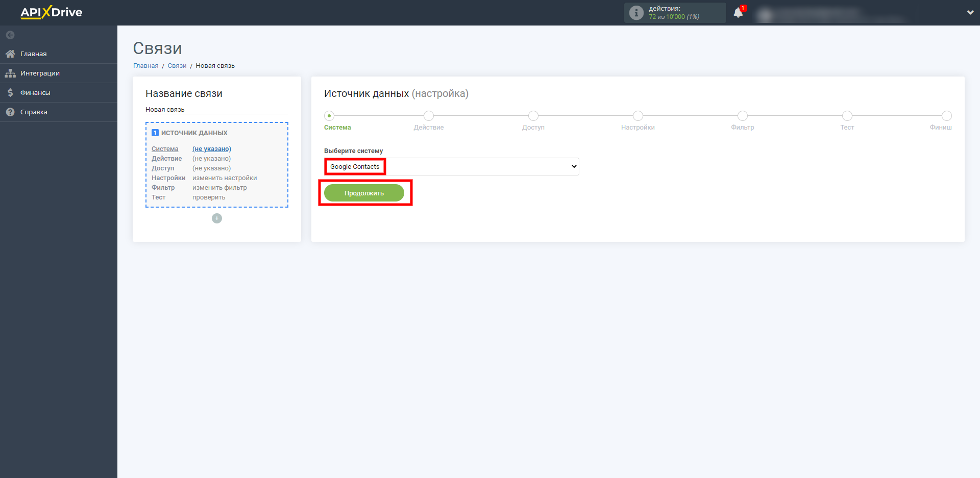Click the green Продолжить button
Image resolution: width=980 pixels, height=478 pixels.
pos(364,193)
